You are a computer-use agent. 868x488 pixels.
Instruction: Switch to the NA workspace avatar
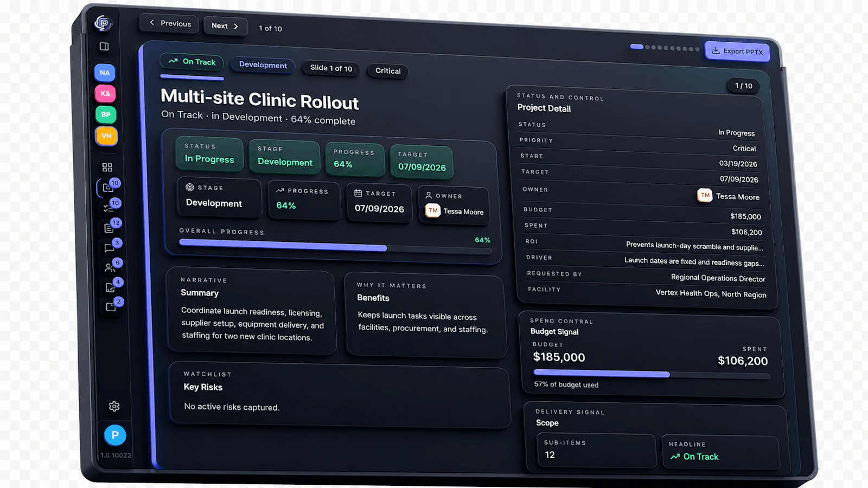[x=105, y=73]
